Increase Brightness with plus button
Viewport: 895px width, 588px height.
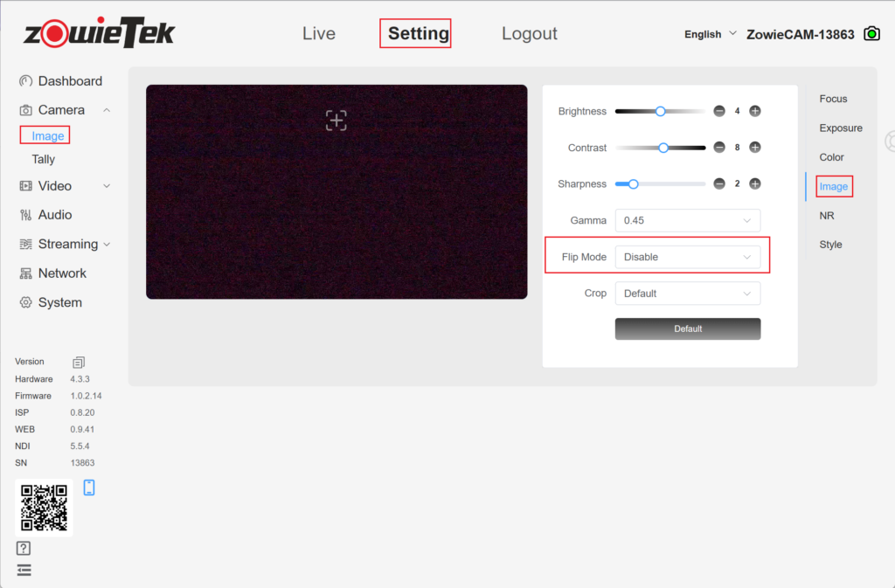(755, 111)
